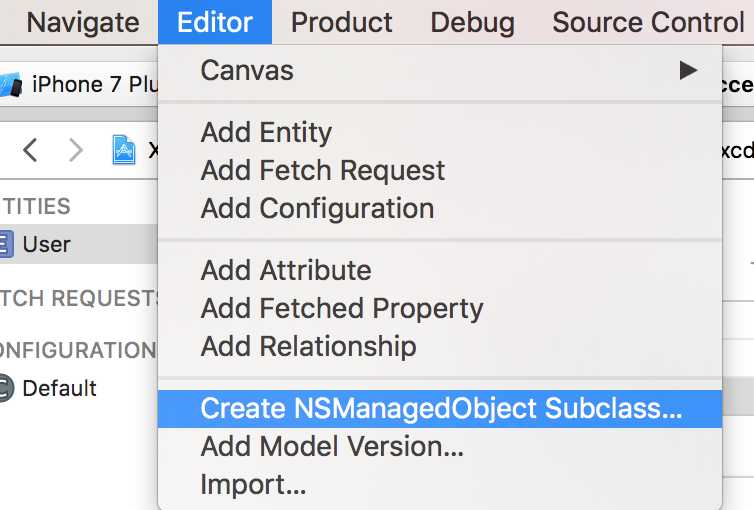Screen dimensions: 754x510
Task: Expand the Canvas submenu arrow
Action: [x=688, y=71]
